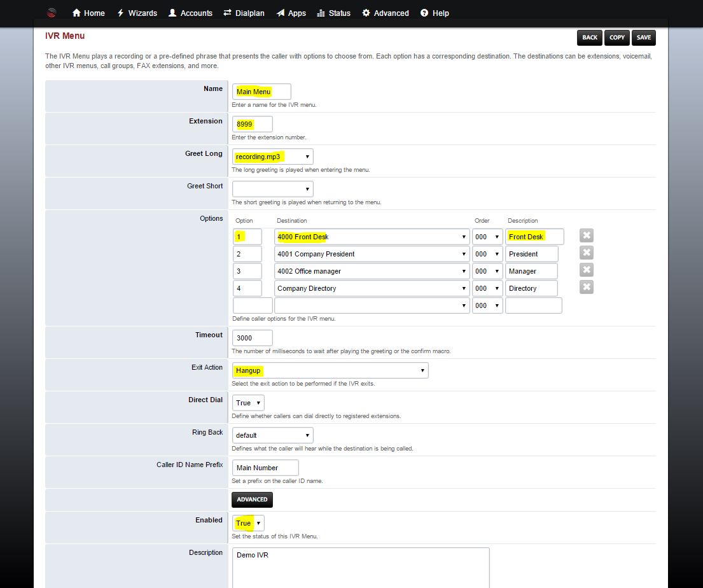Edit the Manager description field
The height and width of the screenshot is (588, 703).
point(531,271)
